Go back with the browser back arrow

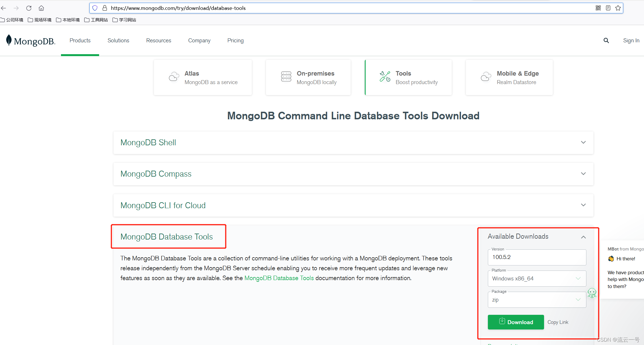(3, 8)
